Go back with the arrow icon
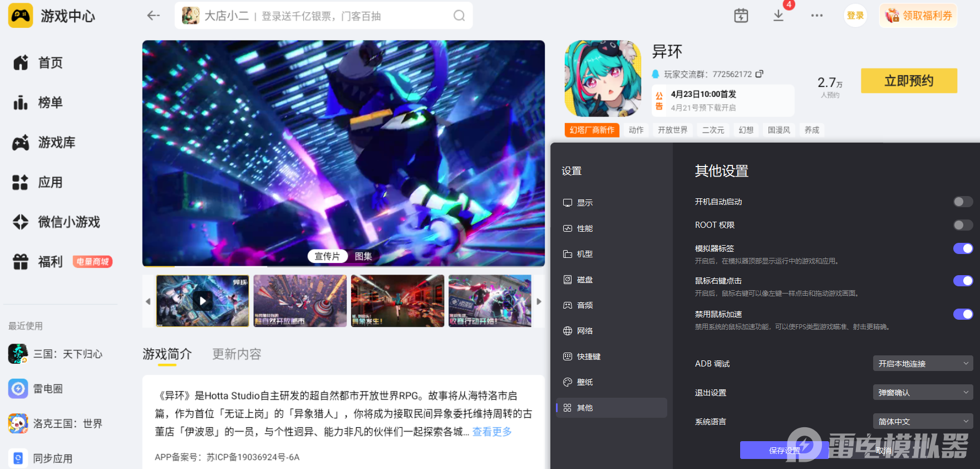This screenshot has width=980, height=469. point(153,16)
